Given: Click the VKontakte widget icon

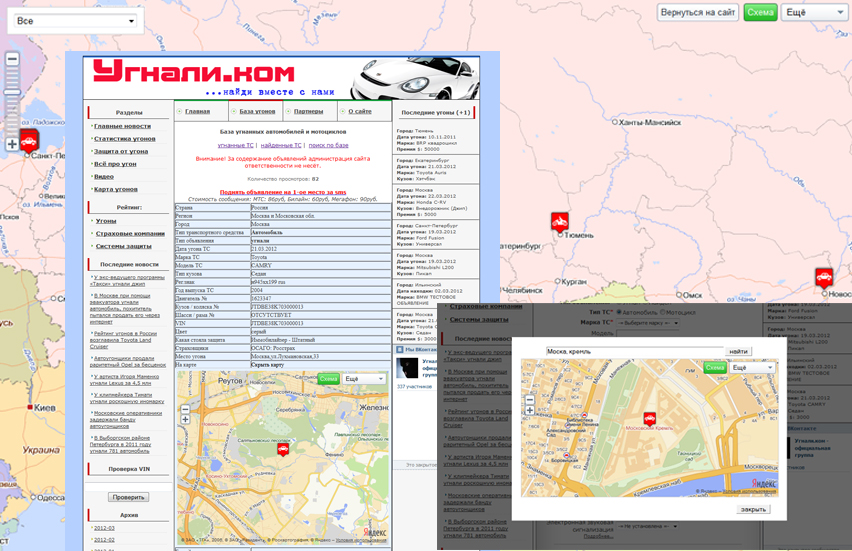Looking at the screenshot, I should pos(400,349).
